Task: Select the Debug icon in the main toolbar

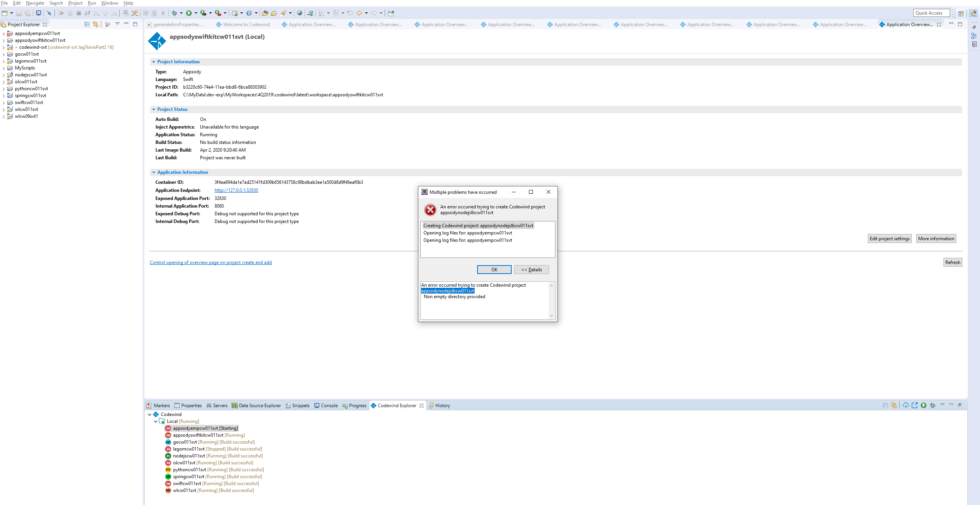Action: (x=174, y=13)
